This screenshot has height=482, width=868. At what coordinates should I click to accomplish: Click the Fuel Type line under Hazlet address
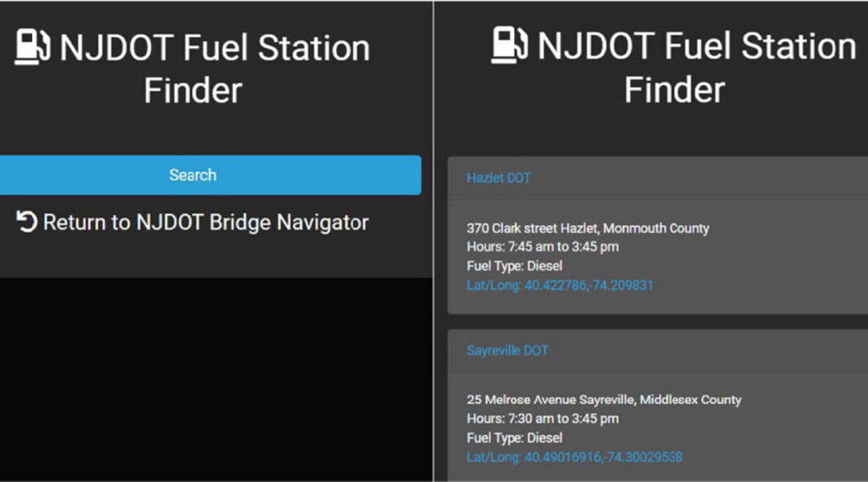pyautogui.click(x=514, y=266)
